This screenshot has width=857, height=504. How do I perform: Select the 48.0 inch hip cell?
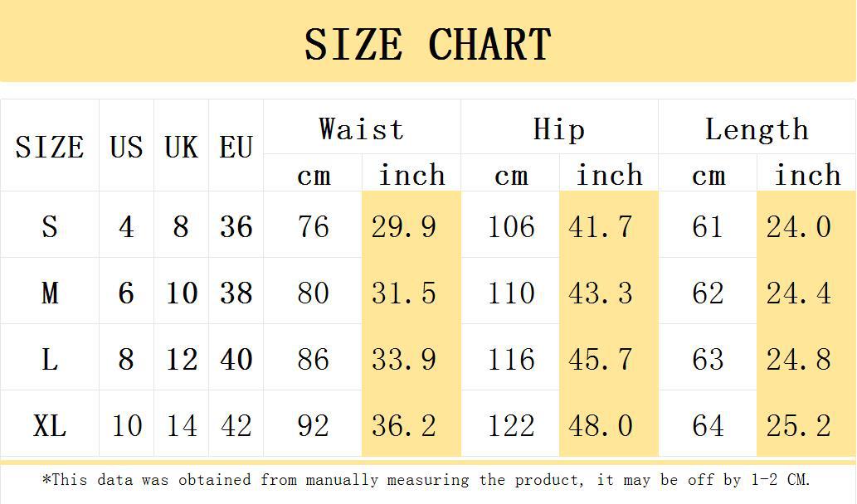click(x=608, y=424)
